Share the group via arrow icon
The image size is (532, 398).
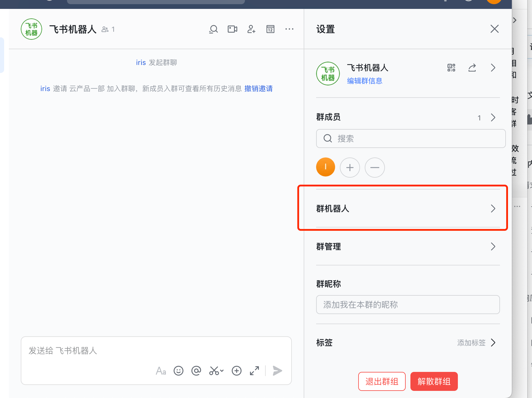coord(472,68)
